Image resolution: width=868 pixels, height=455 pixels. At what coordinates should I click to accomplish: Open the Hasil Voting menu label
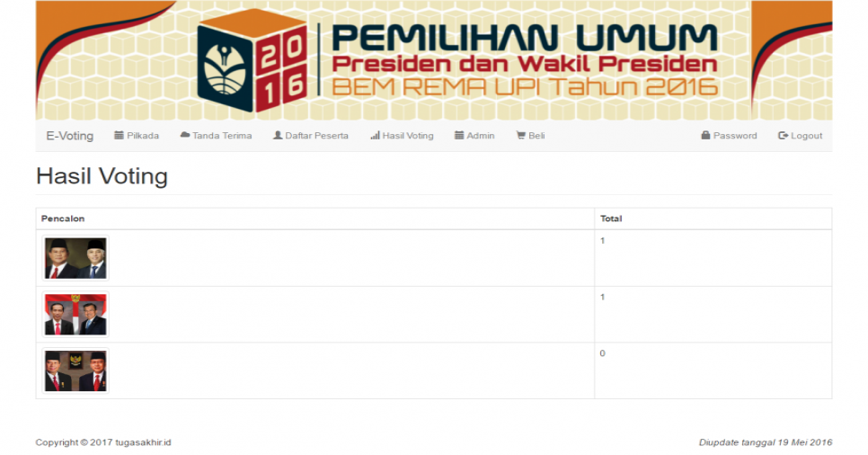tap(408, 136)
